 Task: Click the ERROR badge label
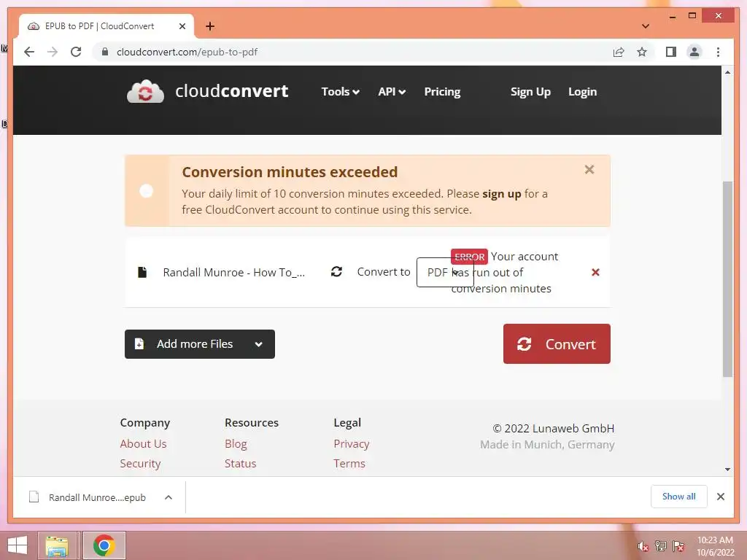point(469,257)
